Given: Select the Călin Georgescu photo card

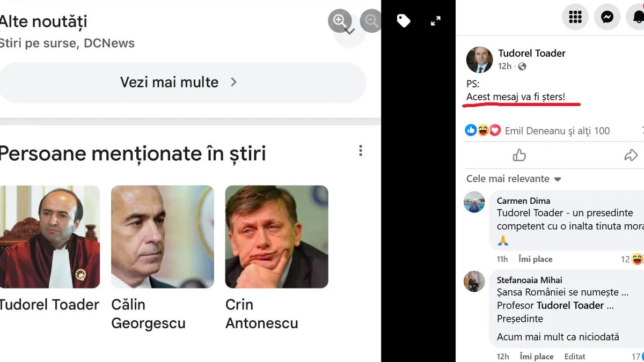Looking at the screenshot, I should coord(162,237).
